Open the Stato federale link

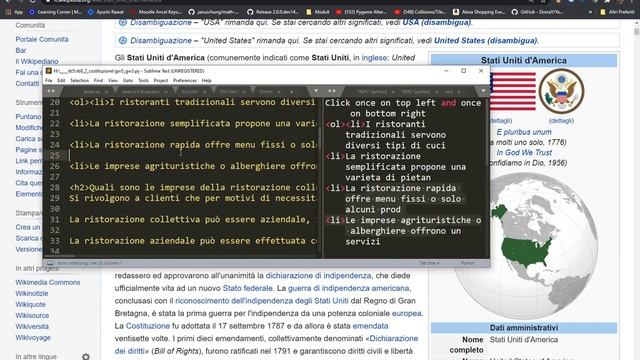coord(247,288)
